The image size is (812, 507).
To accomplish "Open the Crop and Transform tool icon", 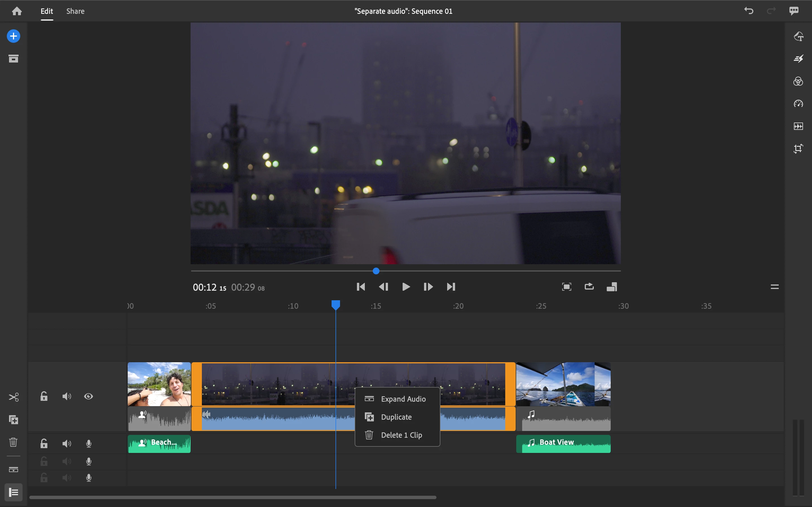I will [798, 148].
